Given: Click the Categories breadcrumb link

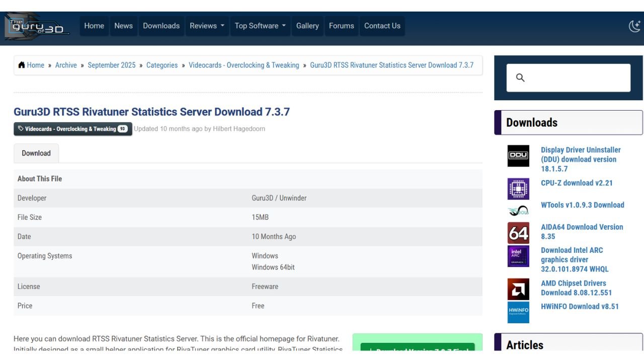Looking at the screenshot, I should [162, 65].
